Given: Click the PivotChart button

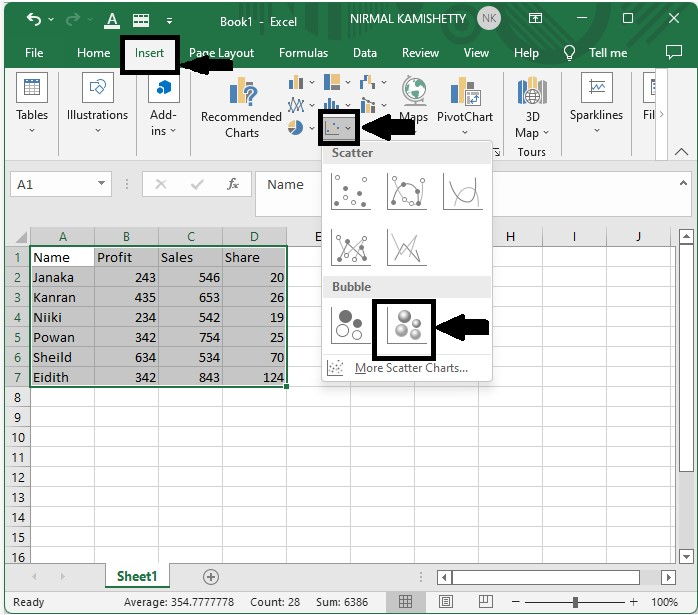Looking at the screenshot, I should click(465, 106).
